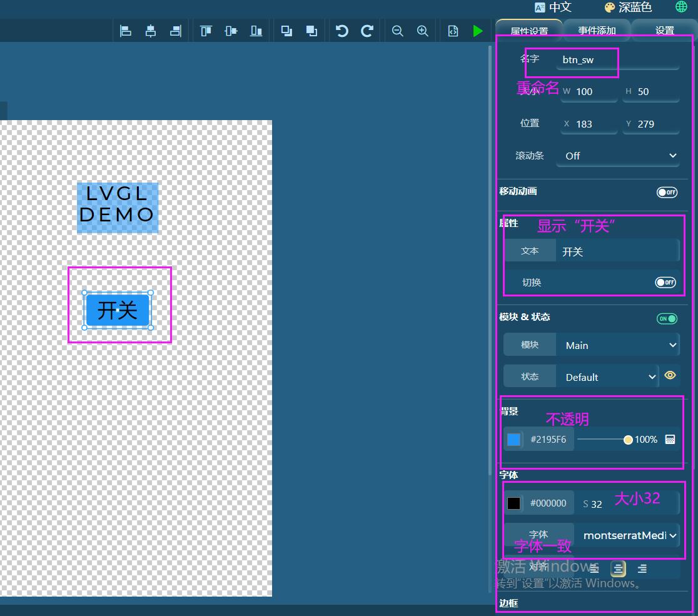Align selected widgets to top edge
The width and height of the screenshot is (698, 616).
[x=206, y=31]
